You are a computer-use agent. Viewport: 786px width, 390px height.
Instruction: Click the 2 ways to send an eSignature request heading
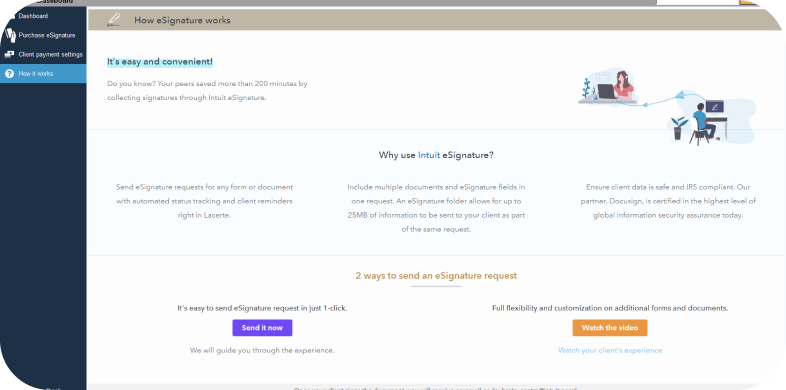tap(436, 276)
